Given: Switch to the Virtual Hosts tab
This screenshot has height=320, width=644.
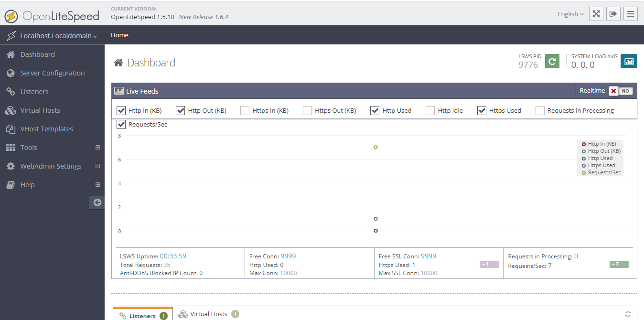Looking at the screenshot, I should [209, 314].
